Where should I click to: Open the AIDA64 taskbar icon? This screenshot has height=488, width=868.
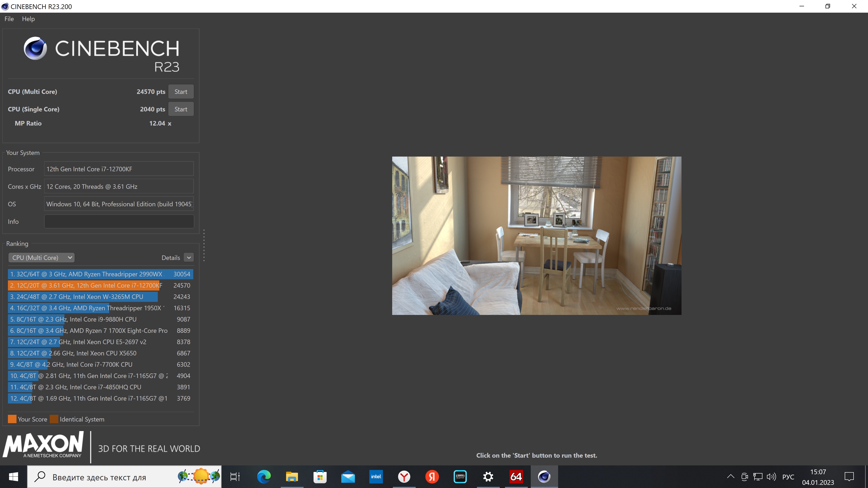(x=516, y=476)
